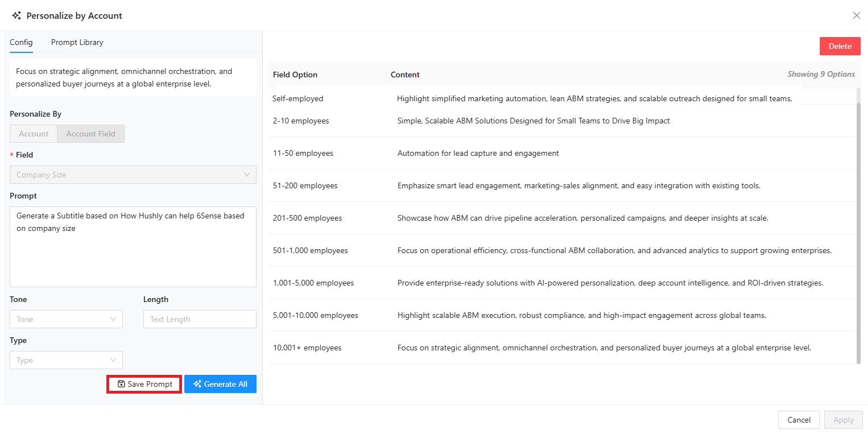868x434 pixels.
Task: Open the Tone dropdown
Action: pos(66,319)
